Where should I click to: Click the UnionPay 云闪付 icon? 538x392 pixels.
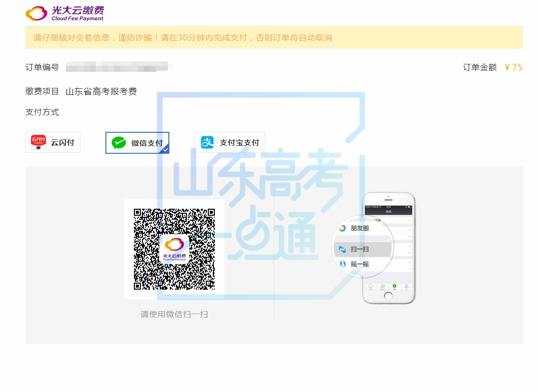click(x=38, y=142)
